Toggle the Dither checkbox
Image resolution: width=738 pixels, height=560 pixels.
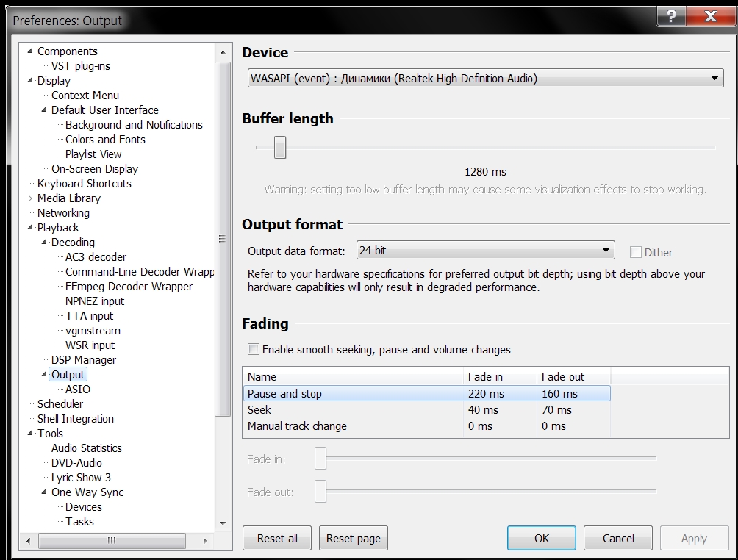coord(636,252)
